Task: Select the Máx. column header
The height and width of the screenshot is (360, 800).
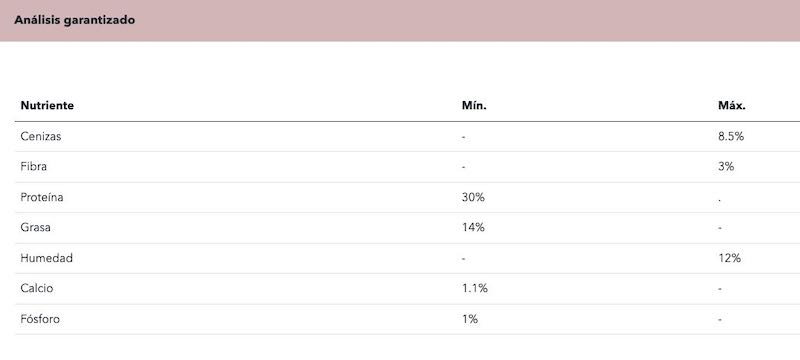Action: (x=732, y=106)
